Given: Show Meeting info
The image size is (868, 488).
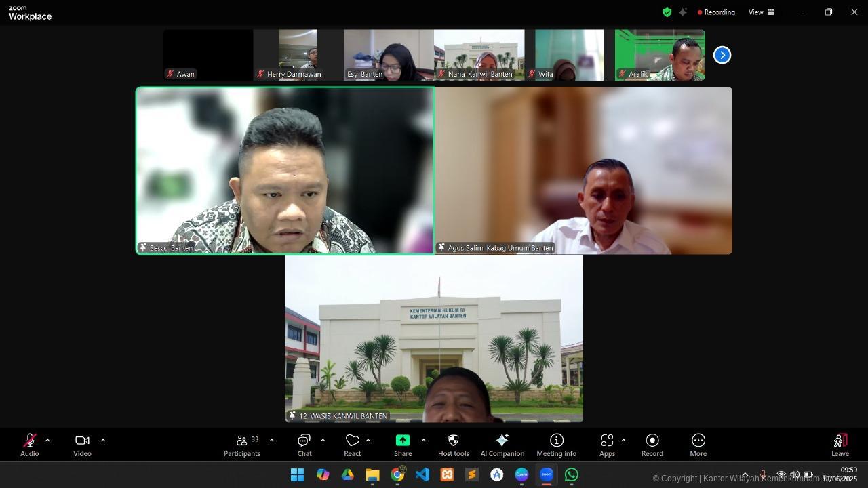Looking at the screenshot, I should (x=556, y=444).
